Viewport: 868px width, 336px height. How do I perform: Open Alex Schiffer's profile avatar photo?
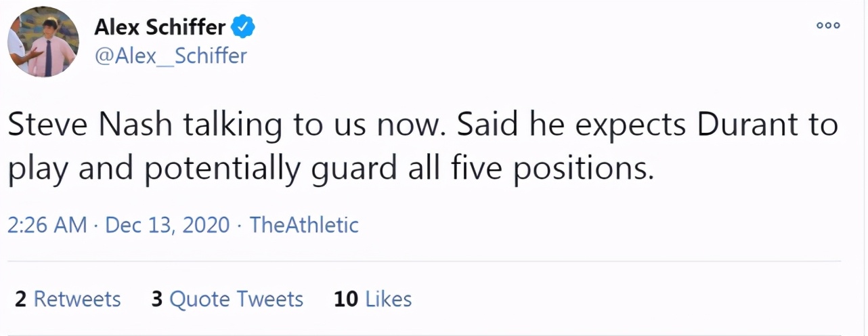point(43,42)
